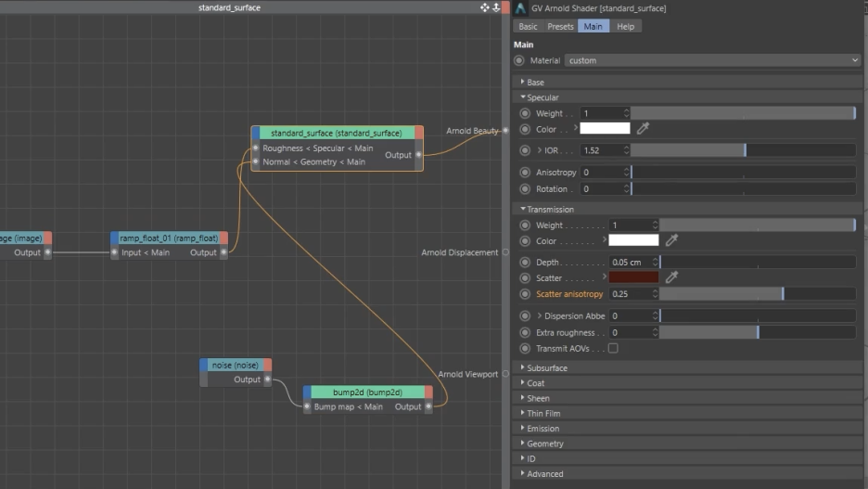Click the Roughness input port on standard_surface

tap(255, 148)
